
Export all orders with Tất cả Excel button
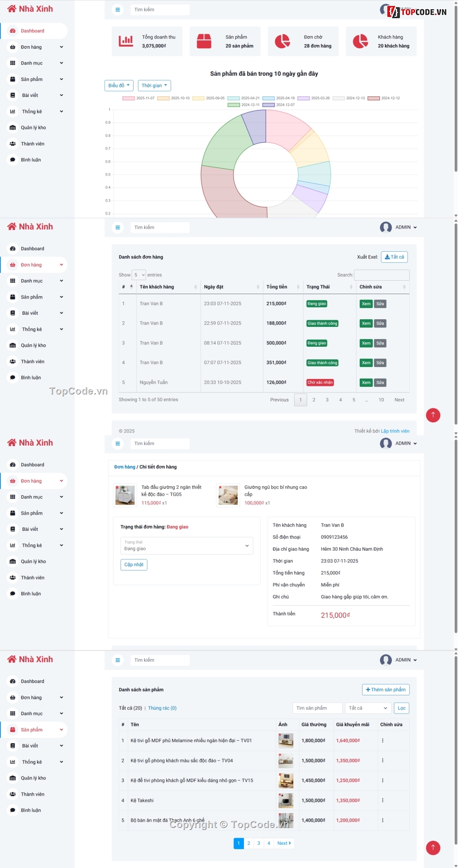click(394, 257)
